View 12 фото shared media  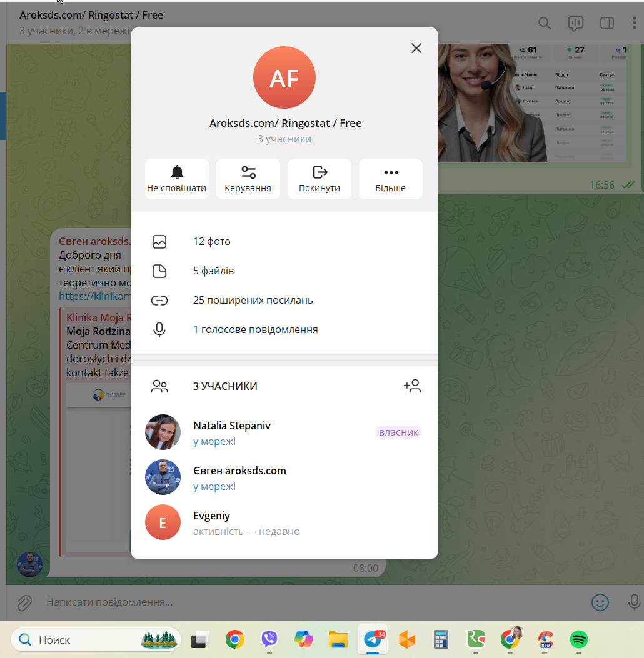284,241
